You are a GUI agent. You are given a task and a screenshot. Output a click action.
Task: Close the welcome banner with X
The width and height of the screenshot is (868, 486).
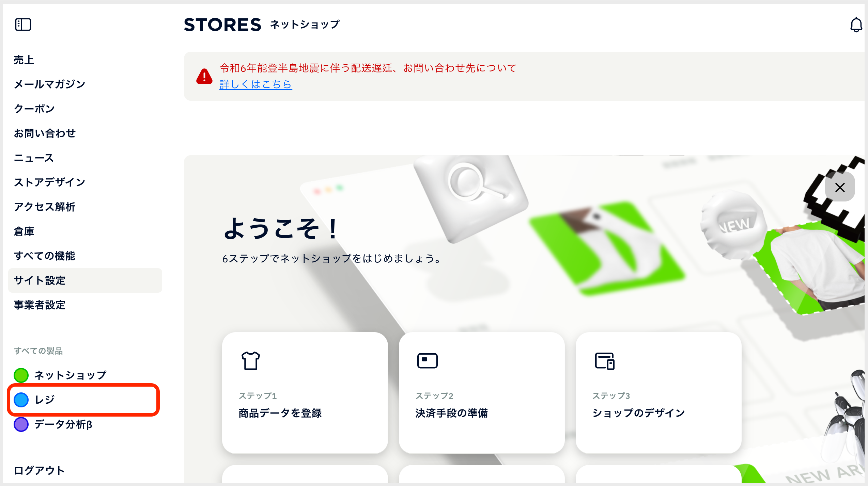[x=840, y=187]
